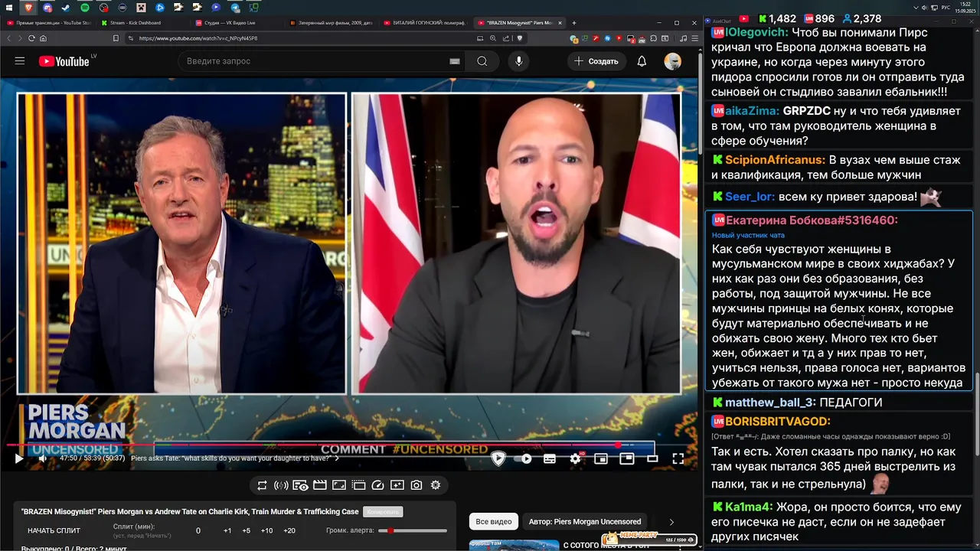Toggle loop in the extension toolbar
The height and width of the screenshot is (551, 980).
click(x=262, y=485)
